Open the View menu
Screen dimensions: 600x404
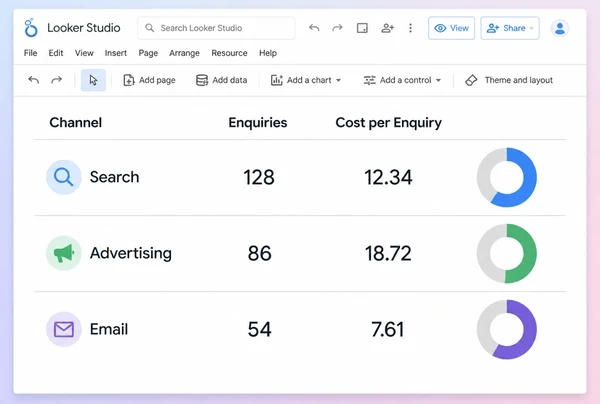[84, 53]
